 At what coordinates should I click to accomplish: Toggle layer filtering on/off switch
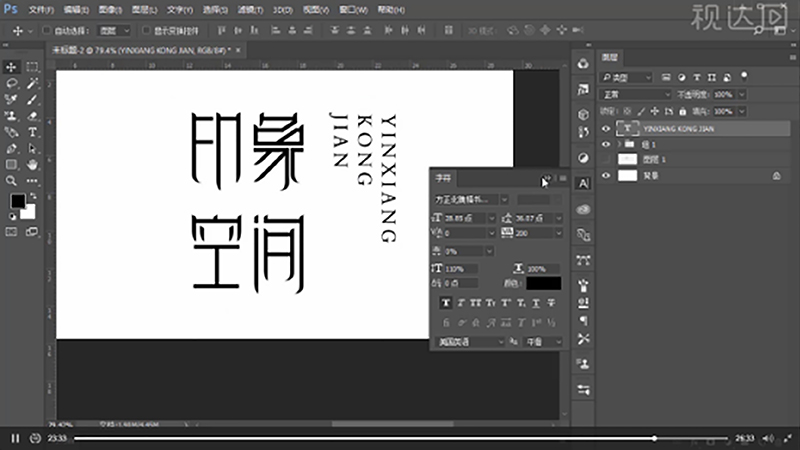(744, 77)
